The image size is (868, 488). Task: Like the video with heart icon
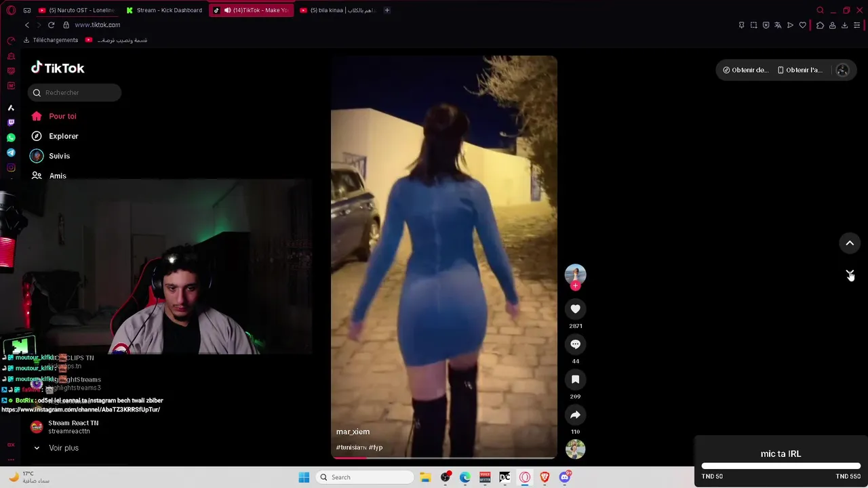(x=575, y=309)
